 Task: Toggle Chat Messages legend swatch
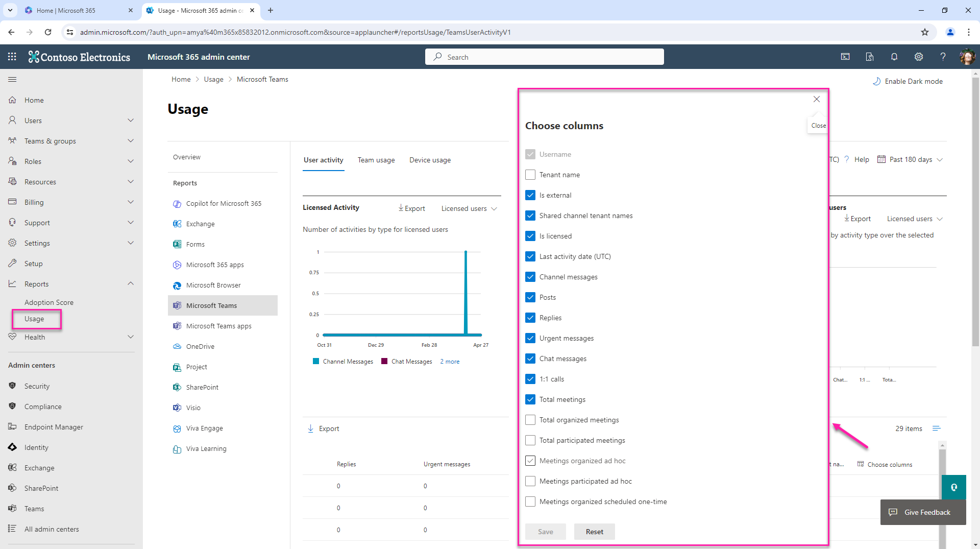coord(384,362)
